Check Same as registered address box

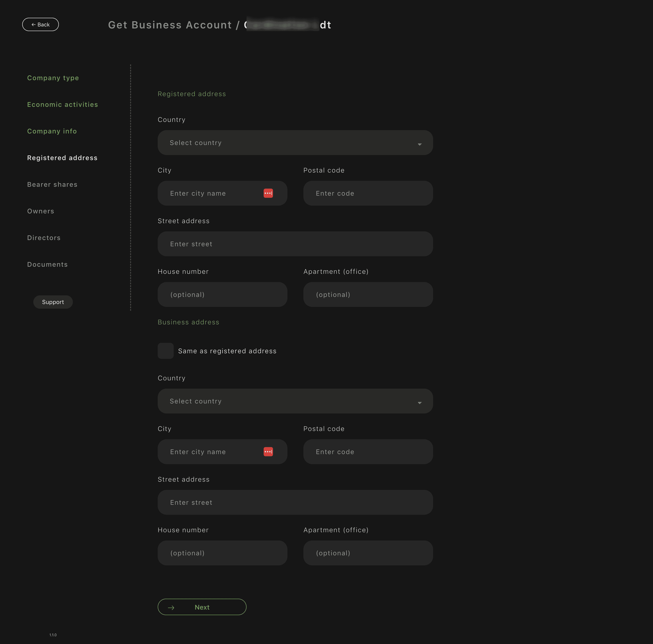click(x=166, y=351)
